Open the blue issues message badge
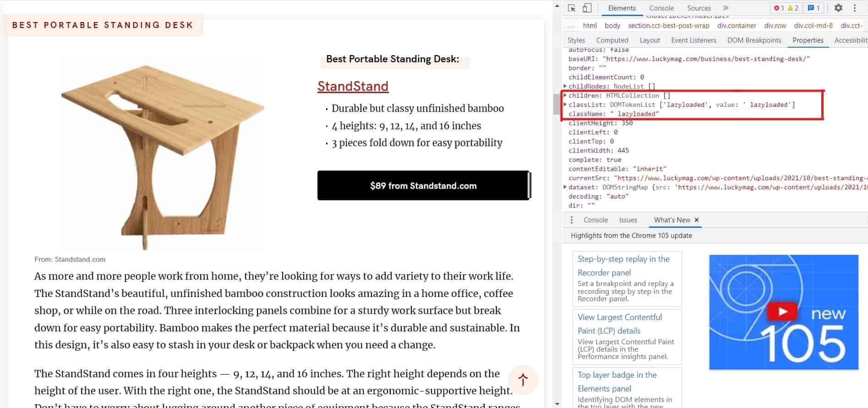 click(x=814, y=8)
